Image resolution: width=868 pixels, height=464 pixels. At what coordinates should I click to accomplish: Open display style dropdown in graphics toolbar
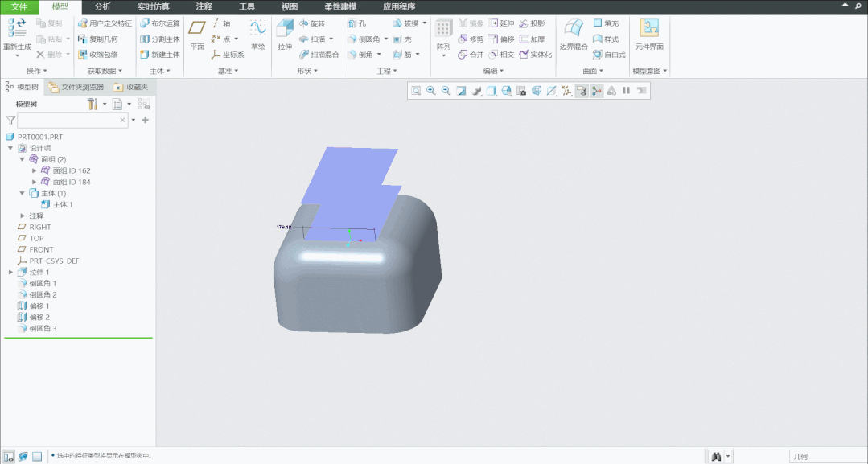click(x=491, y=91)
